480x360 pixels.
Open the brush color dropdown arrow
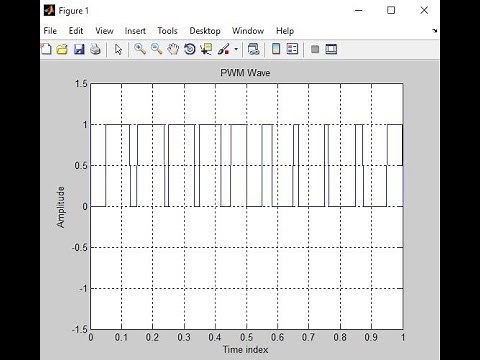236,49
